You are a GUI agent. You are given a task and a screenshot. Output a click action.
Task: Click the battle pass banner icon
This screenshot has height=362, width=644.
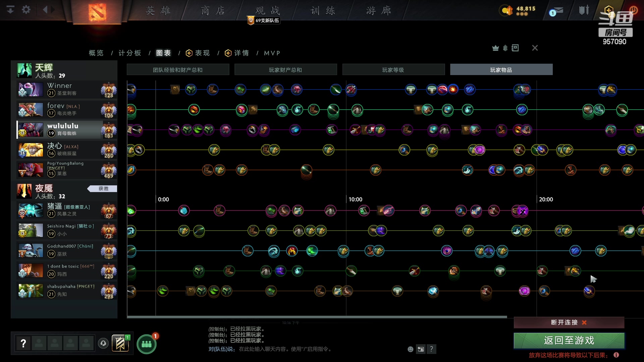tap(120, 343)
